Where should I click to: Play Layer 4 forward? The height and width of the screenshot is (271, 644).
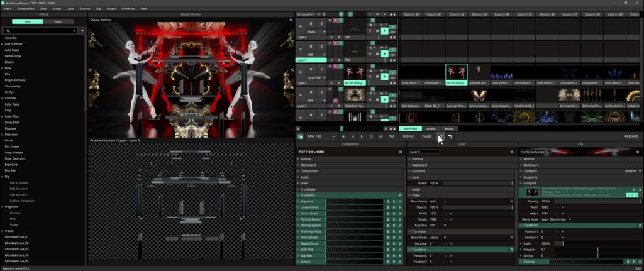click(384, 76)
